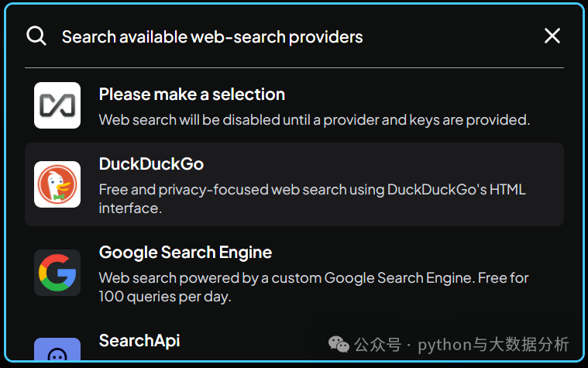Click the colorful Google "G" logo

57,273
